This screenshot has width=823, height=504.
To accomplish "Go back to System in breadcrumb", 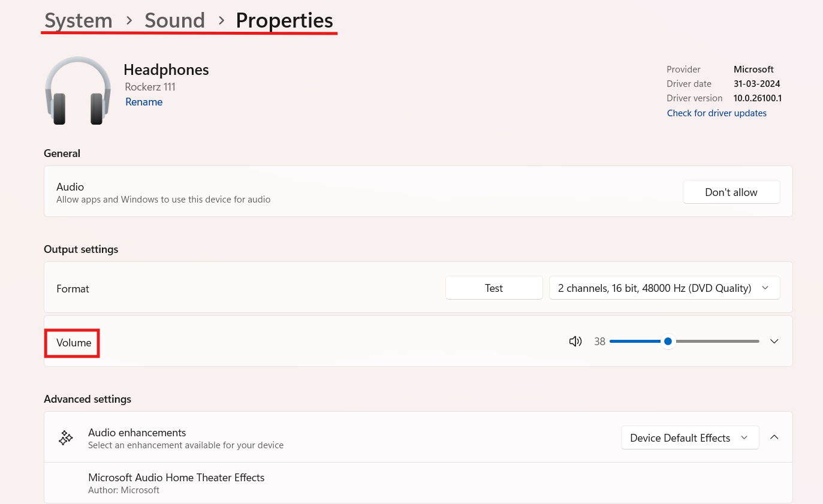I will click(x=79, y=21).
